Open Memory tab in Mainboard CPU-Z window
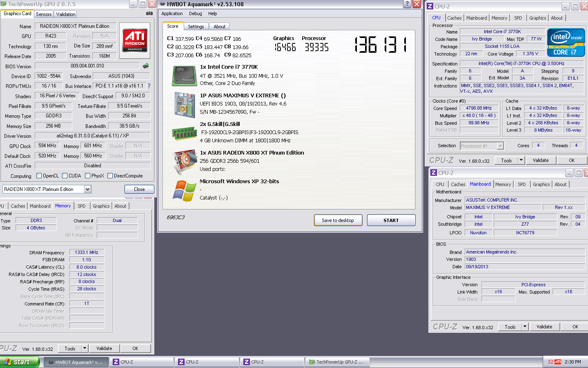This screenshot has width=588, height=368. coord(503,184)
